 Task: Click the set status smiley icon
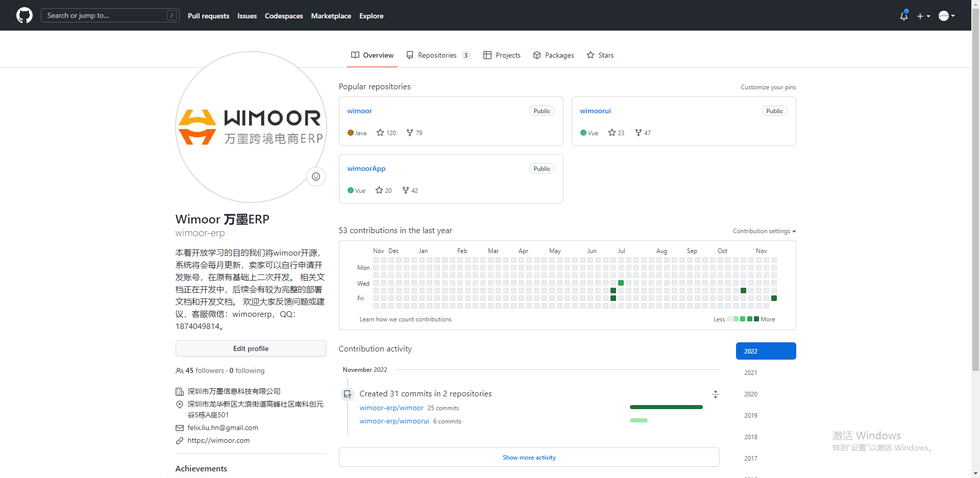coord(316,177)
